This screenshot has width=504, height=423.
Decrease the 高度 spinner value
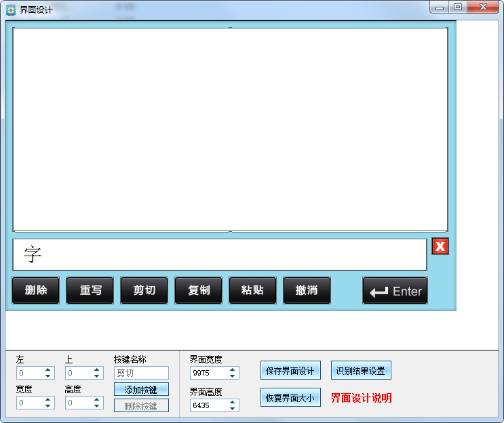pyautogui.click(x=97, y=406)
